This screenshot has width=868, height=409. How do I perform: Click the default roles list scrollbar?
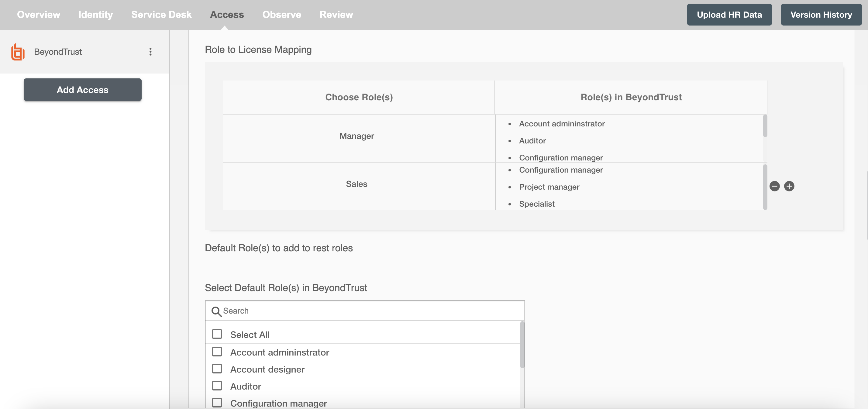pyautogui.click(x=522, y=345)
